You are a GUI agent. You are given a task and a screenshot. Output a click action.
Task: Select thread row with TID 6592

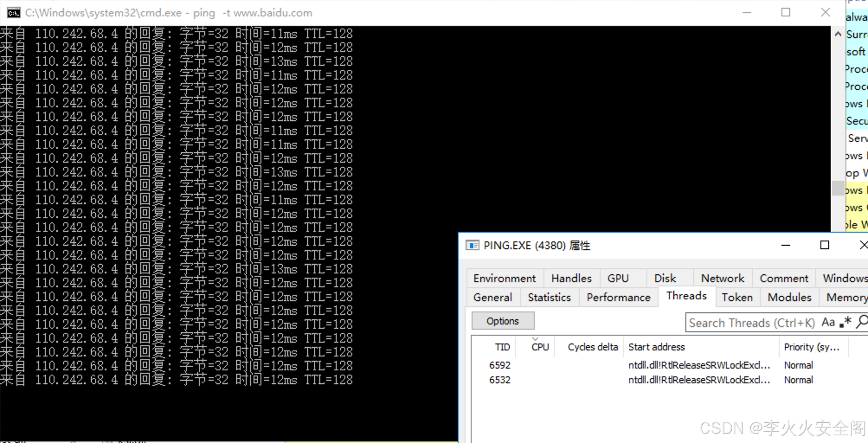(x=670, y=365)
